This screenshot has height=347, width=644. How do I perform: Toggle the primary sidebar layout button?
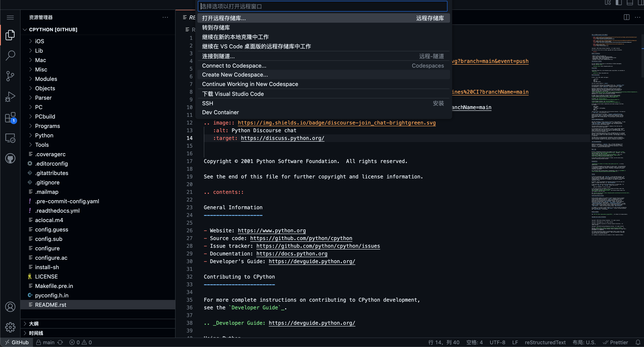[619, 3]
